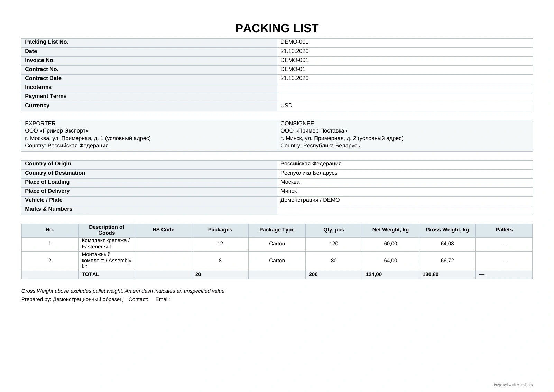This screenshot has height=392, width=554.
Task: Select the Currency value USD
Action: pos(286,106)
